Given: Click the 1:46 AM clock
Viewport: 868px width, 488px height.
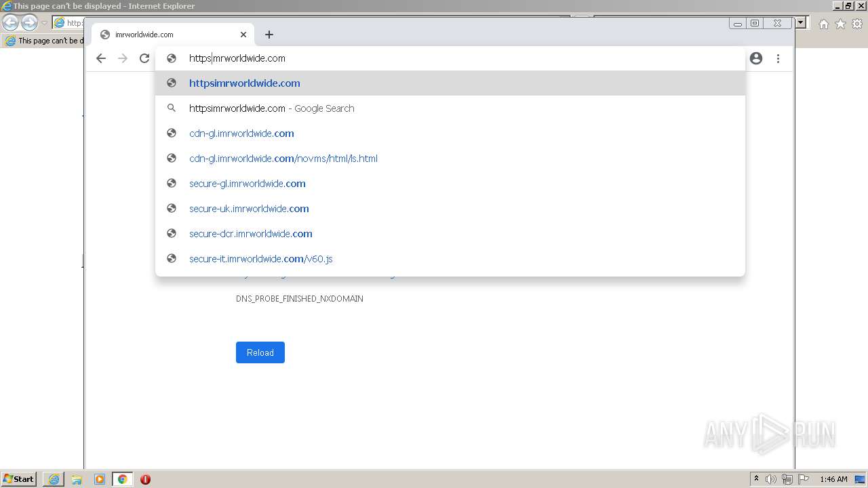Looking at the screenshot, I should click(833, 479).
